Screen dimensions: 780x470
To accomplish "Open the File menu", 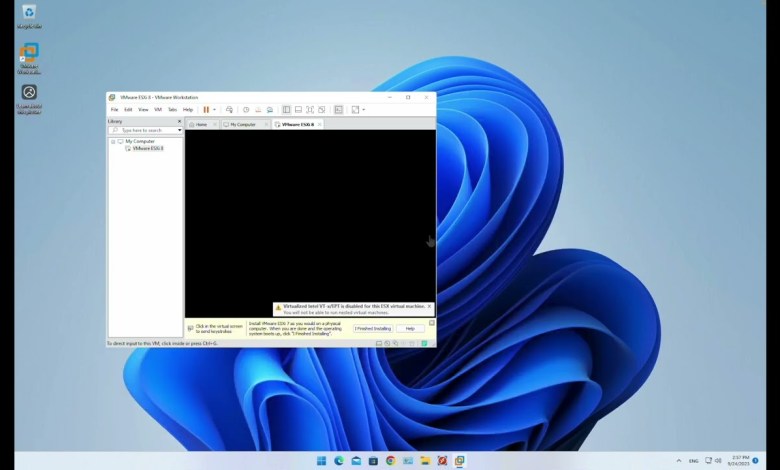I will (114, 109).
